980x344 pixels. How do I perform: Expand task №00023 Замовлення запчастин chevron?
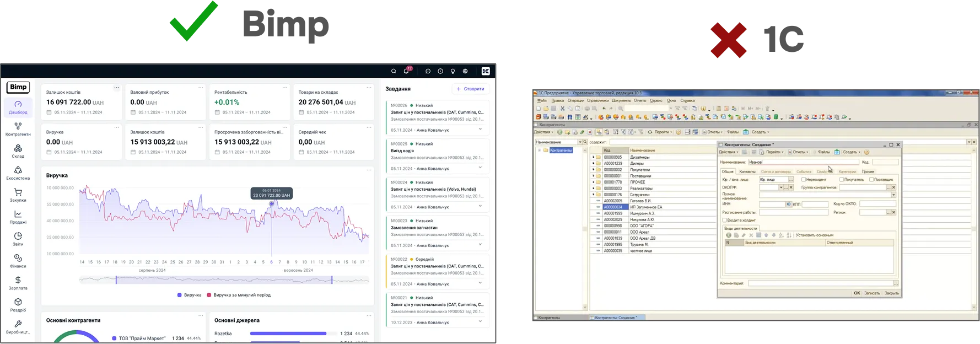tap(480, 245)
